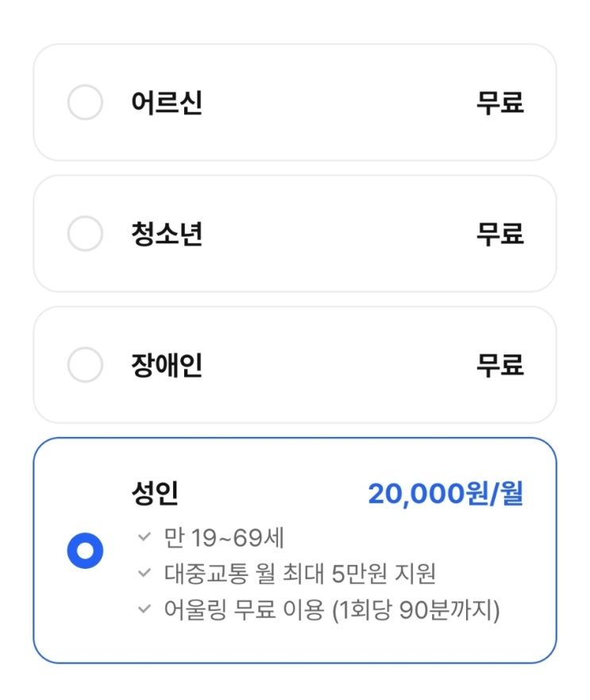Click the 무료 price in the 장애인 row

pos(499,365)
